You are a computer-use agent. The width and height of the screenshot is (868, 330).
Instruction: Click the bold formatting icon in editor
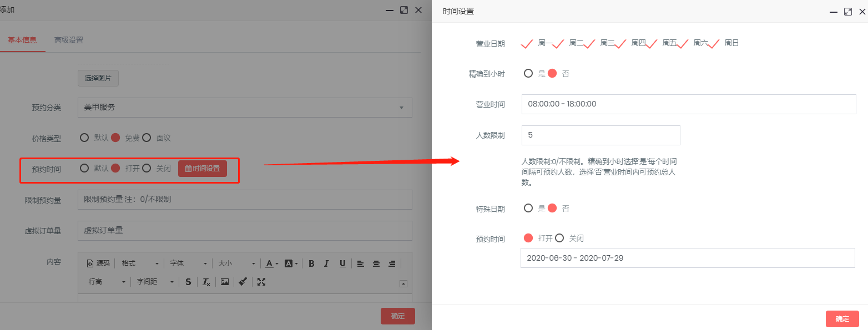pyautogui.click(x=311, y=263)
